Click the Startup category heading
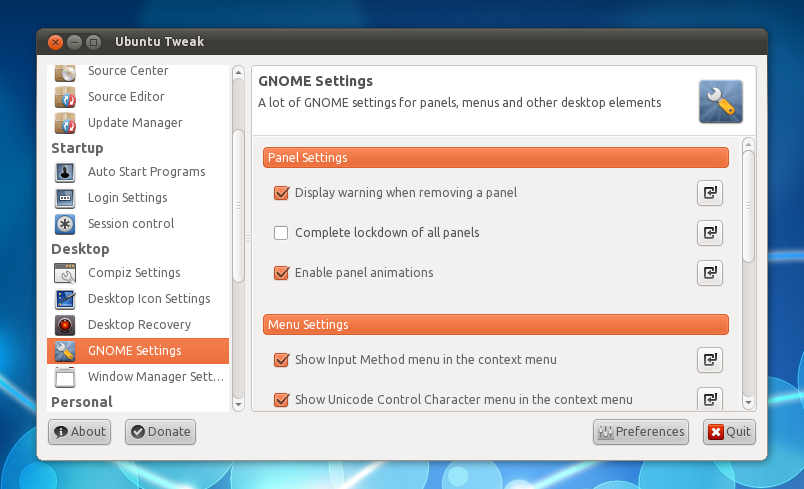The width and height of the screenshot is (804, 489). pos(77,148)
